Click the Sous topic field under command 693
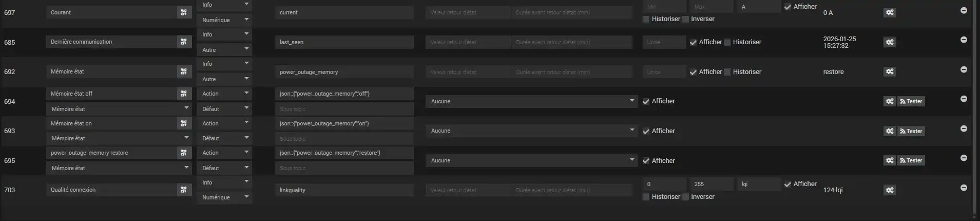Image resolution: width=980 pixels, height=221 pixels. [344, 139]
